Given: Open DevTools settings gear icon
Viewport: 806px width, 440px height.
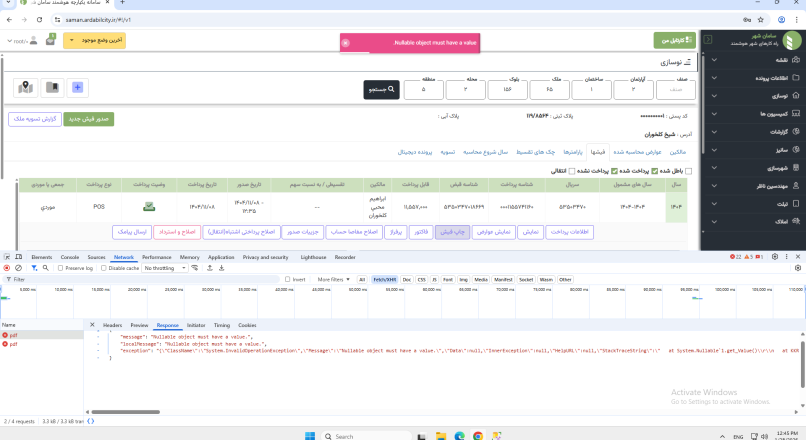Looking at the screenshot, I should pyautogui.click(x=775, y=256).
